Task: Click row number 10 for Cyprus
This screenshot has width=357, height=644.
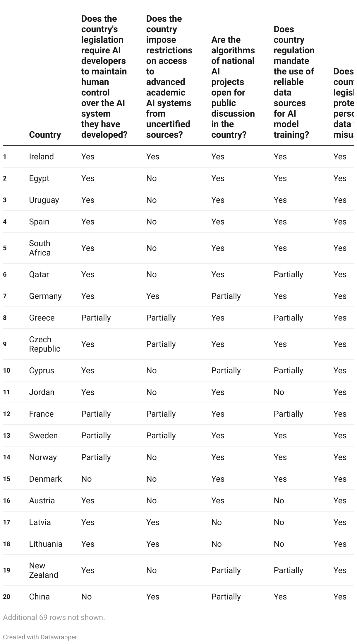Action: pos(6,371)
